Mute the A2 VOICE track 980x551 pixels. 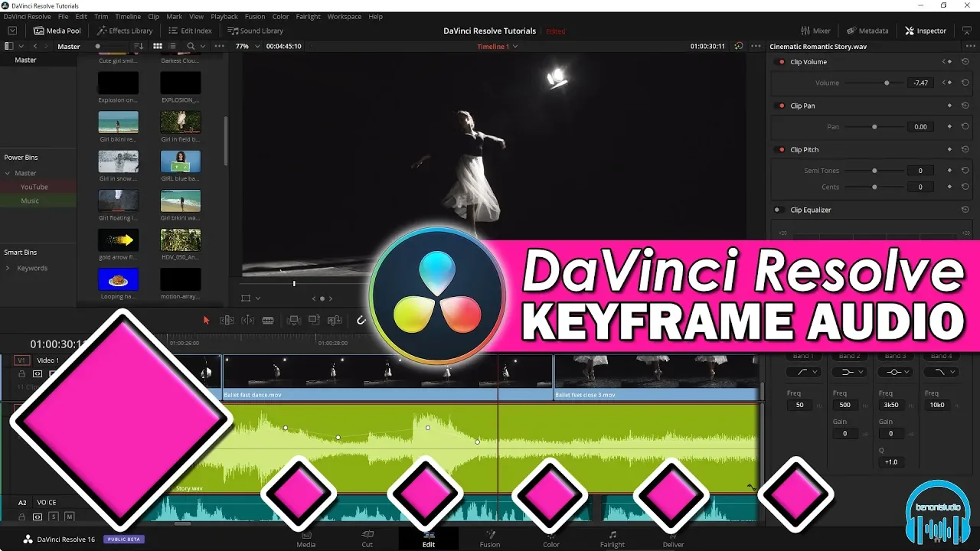69,517
